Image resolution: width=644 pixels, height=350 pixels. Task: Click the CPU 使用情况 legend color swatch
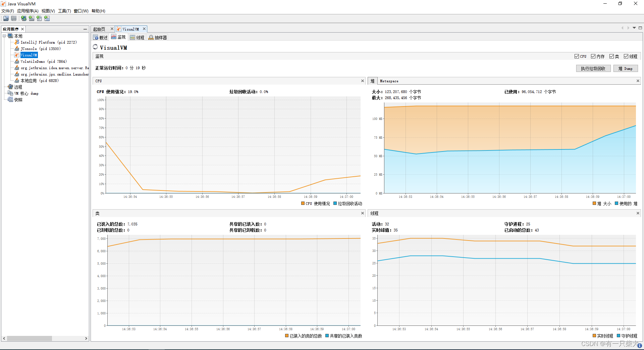coord(303,203)
